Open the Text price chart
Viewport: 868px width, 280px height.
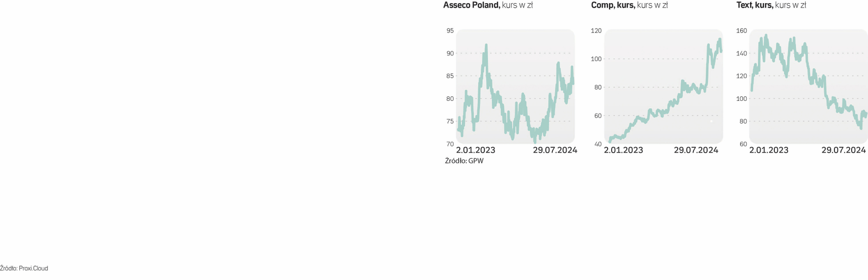[x=808, y=86]
